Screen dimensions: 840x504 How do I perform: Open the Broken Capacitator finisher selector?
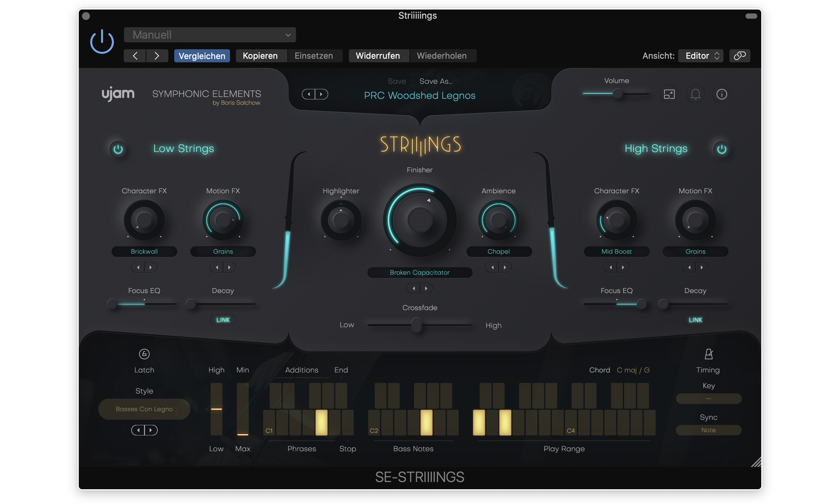click(x=420, y=272)
